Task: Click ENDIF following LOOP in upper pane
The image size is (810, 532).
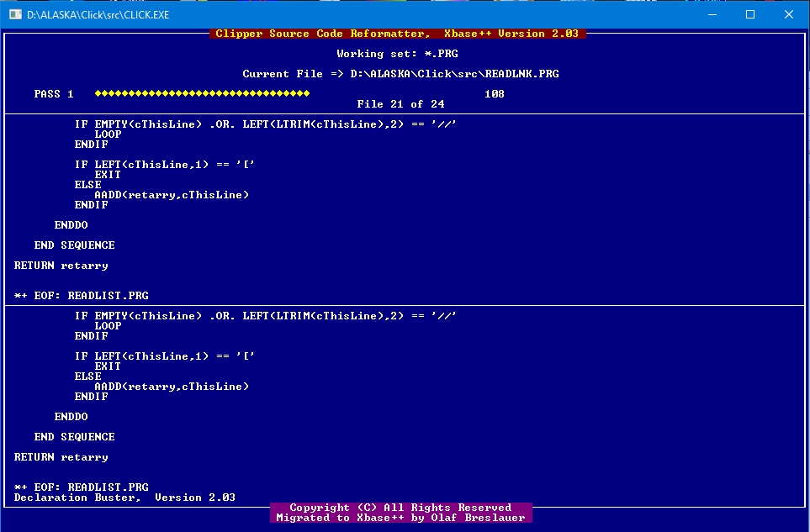Action: pos(92,145)
